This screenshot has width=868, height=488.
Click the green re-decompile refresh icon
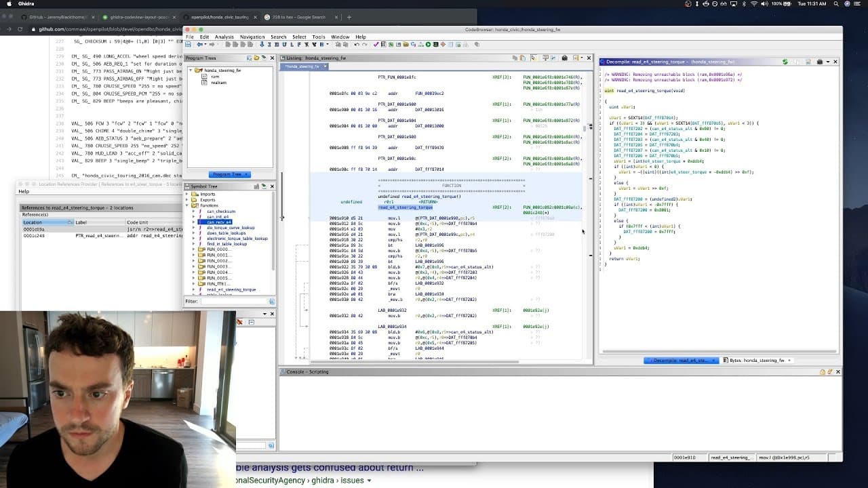click(x=785, y=62)
